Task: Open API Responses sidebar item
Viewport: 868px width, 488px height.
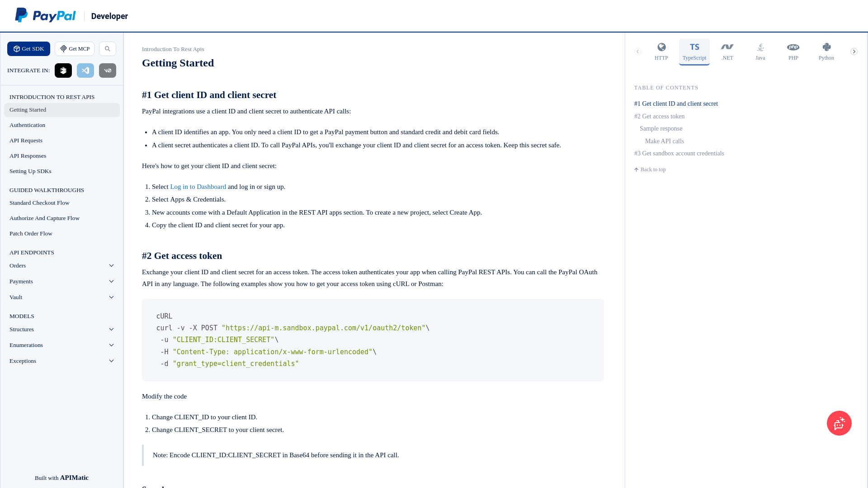Action: [x=62, y=156]
